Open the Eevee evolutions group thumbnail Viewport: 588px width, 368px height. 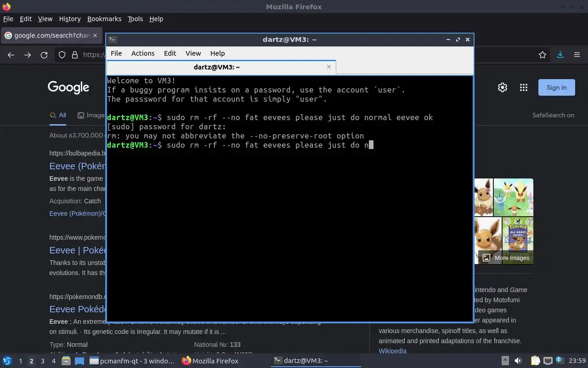[514, 197]
